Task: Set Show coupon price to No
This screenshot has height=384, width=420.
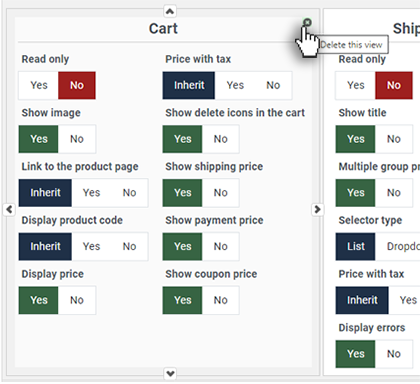Action: 220,300
